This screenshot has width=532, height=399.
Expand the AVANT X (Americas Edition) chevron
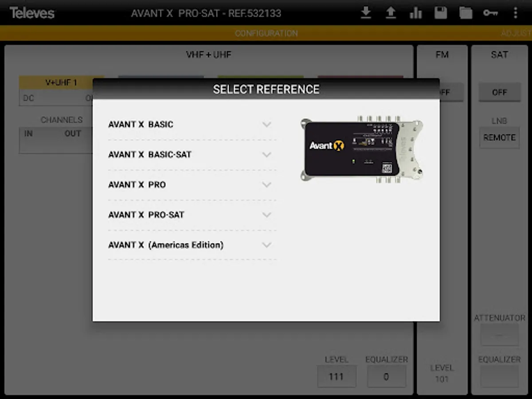tap(266, 245)
